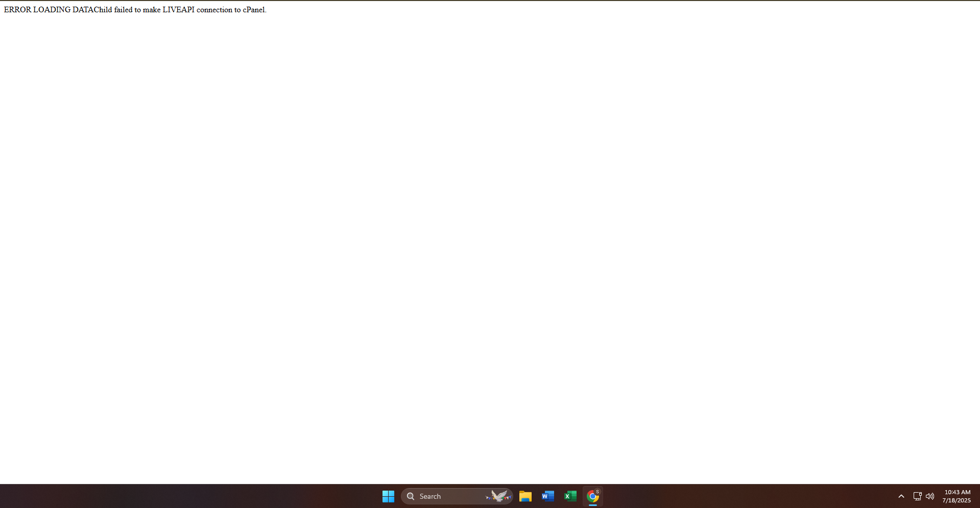Click the 7/18/2025 date in the tray

(x=957, y=500)
